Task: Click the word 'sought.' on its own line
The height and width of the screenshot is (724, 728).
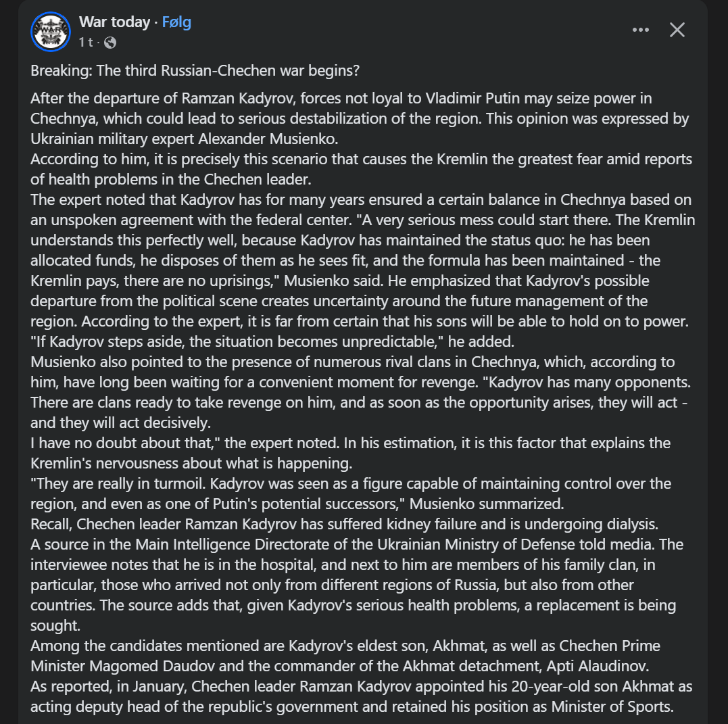Action: point(53,625)
